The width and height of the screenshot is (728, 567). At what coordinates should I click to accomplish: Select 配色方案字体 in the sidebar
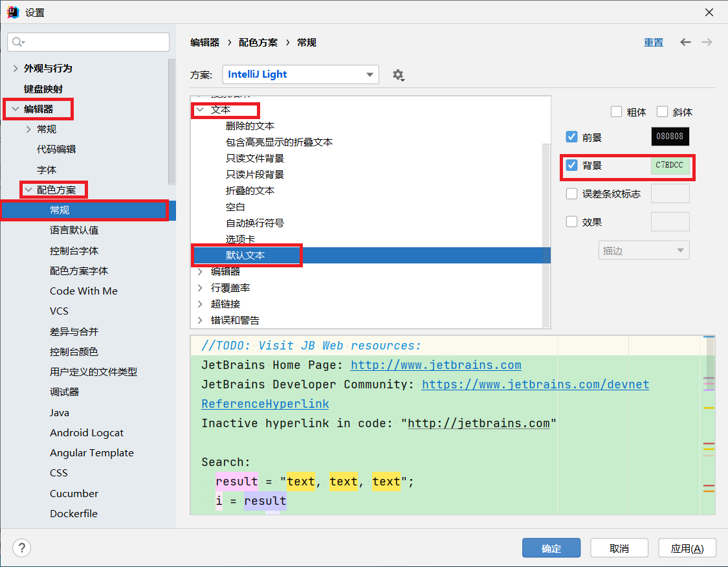79,271
